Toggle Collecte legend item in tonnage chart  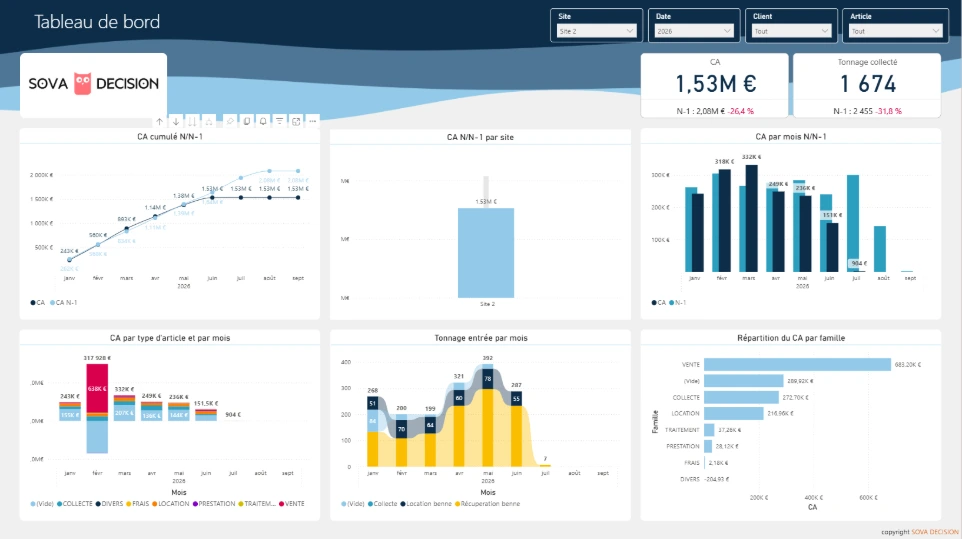click(382, 504)
